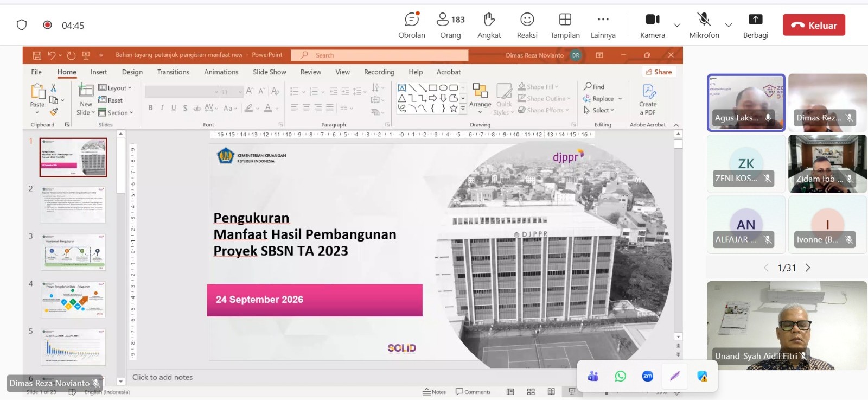Go to the Slide Show tab
The height and width of the screenshot is (400, 868).
(x=270, y=72)
